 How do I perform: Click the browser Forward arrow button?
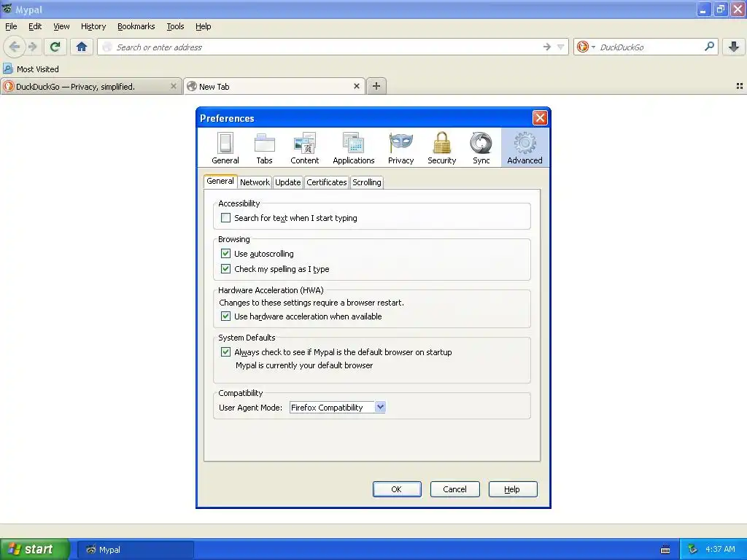(x=32, y=47)
